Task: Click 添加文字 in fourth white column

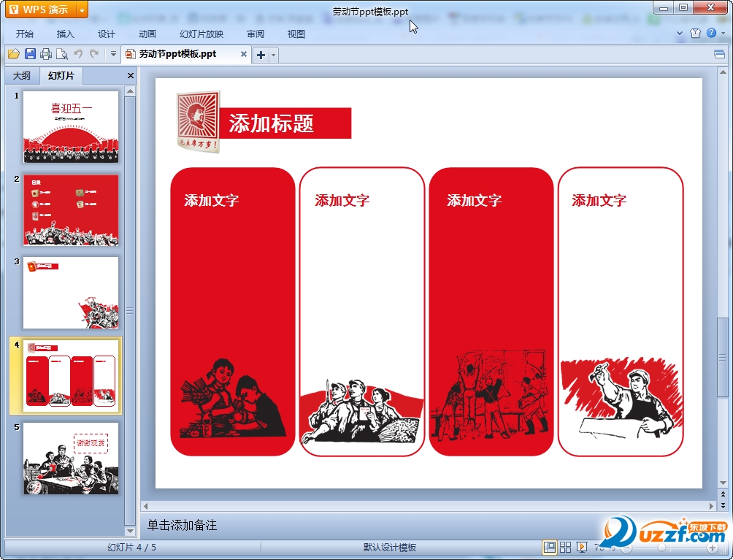Action: [599, 201]
